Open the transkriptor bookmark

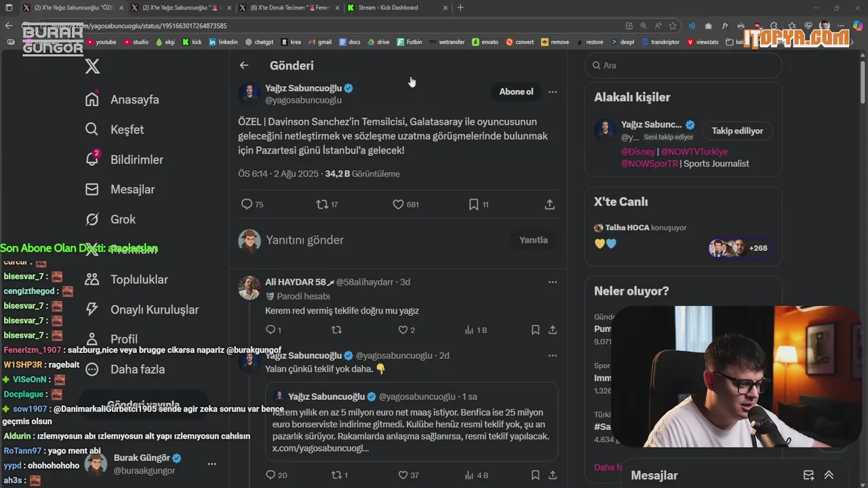coord(660,42)
